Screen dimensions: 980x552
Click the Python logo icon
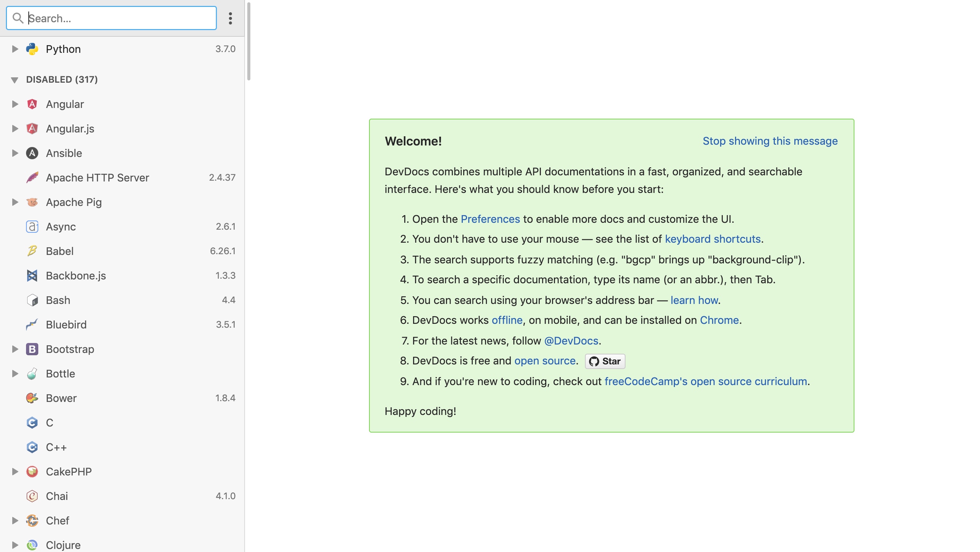32,49
